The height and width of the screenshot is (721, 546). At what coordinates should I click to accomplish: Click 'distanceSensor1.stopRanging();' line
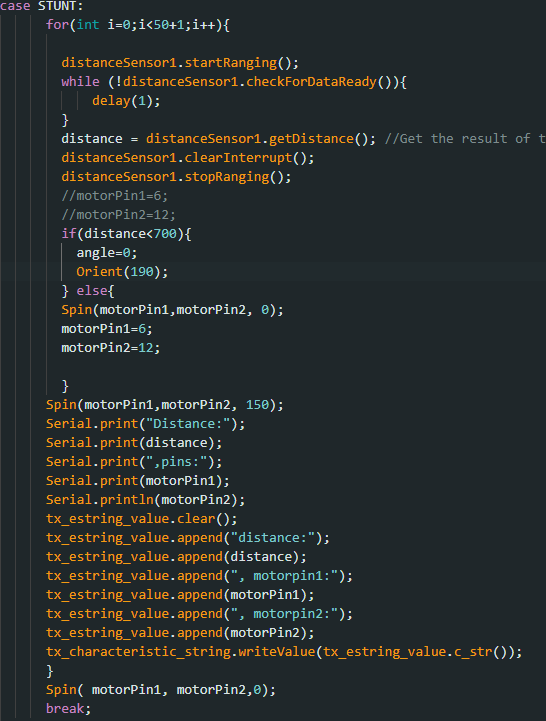coord(176,177)
